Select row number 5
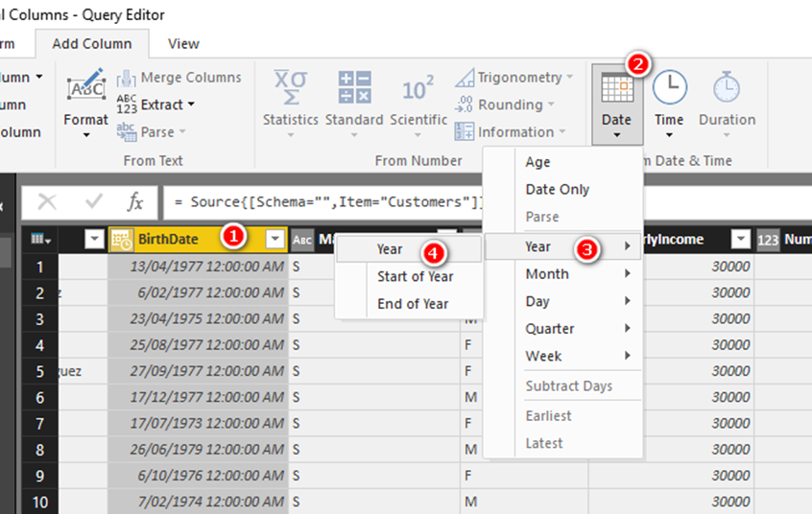812x514 pixels. tap(40, 372)
